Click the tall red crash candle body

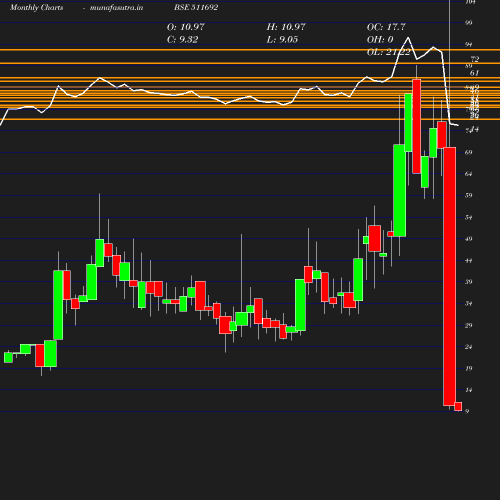(x=450, y=276)
